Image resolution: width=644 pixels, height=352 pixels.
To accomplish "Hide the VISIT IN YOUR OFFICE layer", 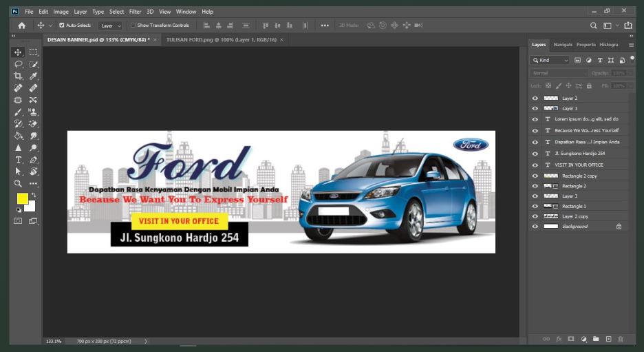I will (535, 165).
